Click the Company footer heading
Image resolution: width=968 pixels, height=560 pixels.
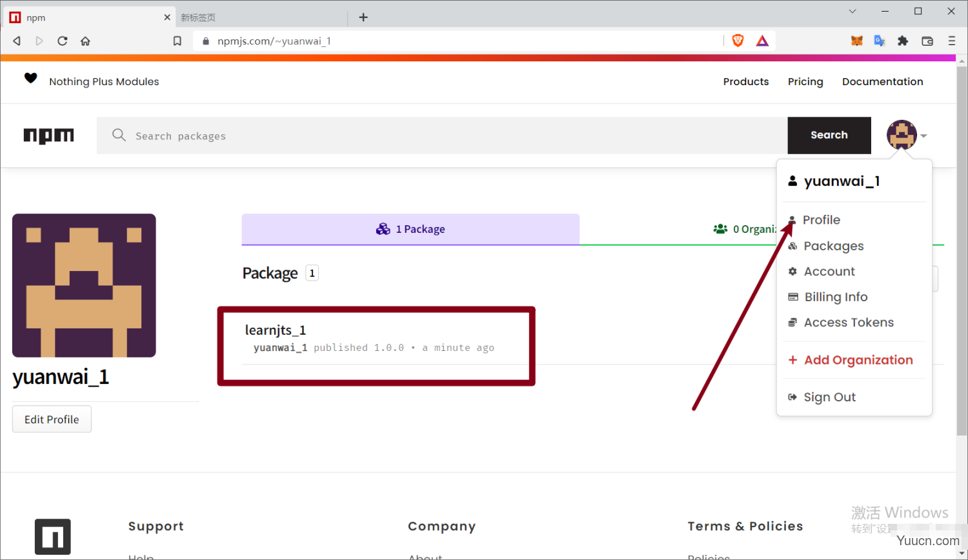[442, 526]
